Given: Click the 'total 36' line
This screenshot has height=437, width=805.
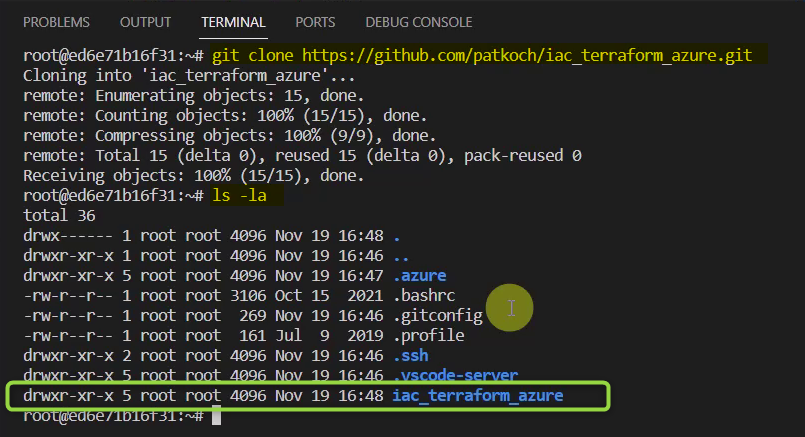Looking at the screenshot, I should [x=59, y=216].
